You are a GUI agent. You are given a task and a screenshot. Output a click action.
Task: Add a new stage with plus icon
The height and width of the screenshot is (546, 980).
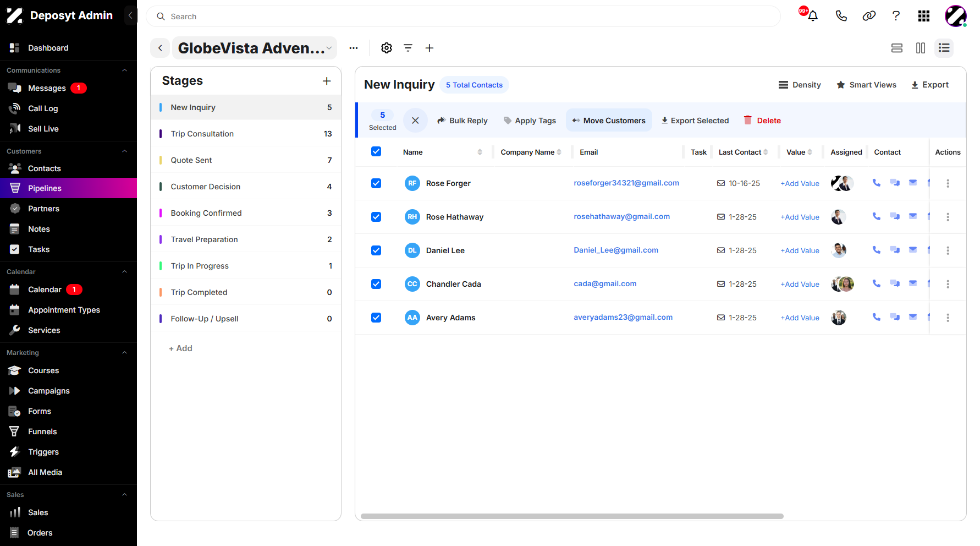tap(327, 81)
